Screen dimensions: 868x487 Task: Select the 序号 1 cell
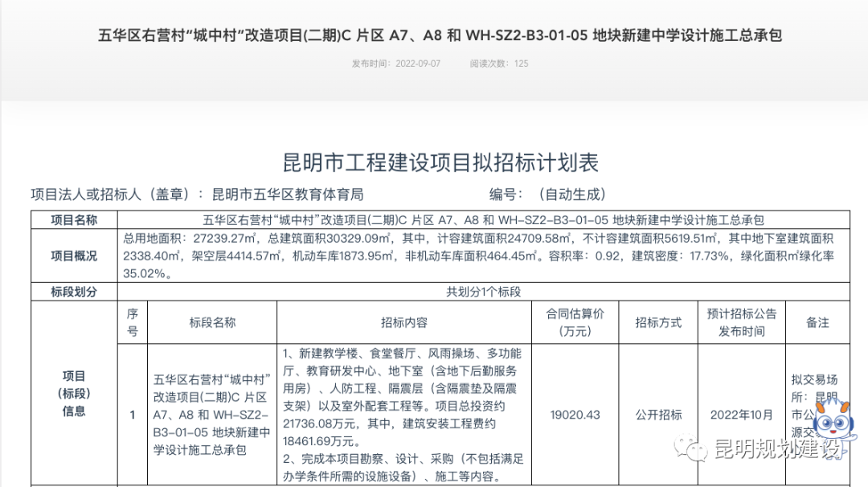tap(131, 415)
